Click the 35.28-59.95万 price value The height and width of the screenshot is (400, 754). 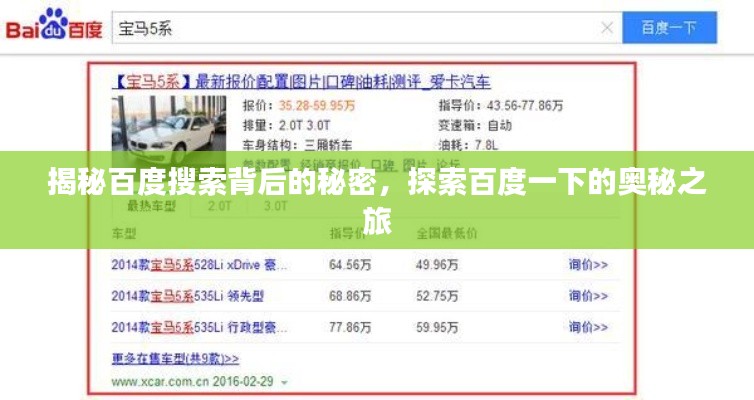317,105
